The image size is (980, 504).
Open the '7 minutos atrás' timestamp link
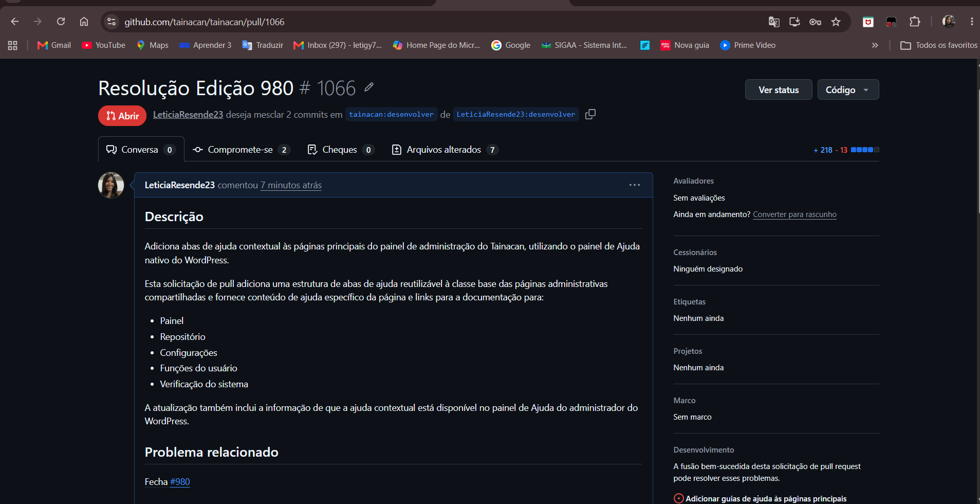click(291, 185)
